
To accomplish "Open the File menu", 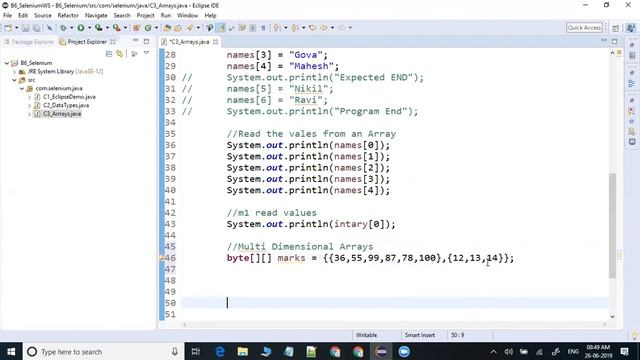I will (7, 16).
